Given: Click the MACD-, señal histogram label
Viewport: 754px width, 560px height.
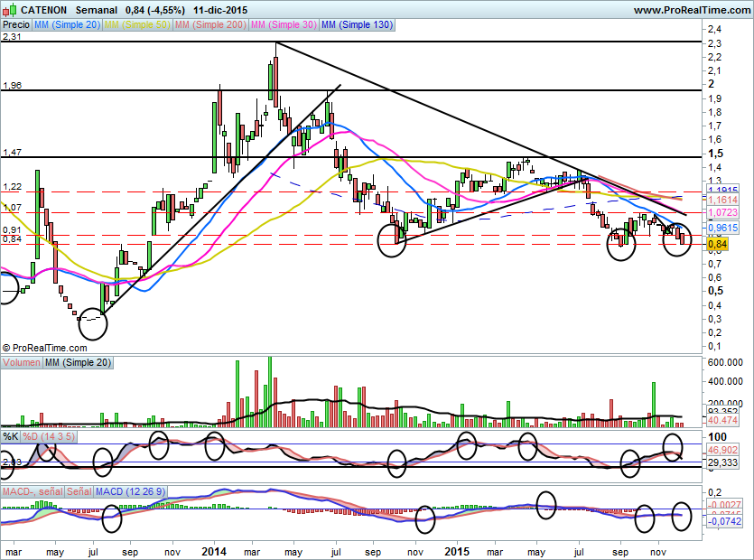Looking at the screenshot, I should pos(32,491).
